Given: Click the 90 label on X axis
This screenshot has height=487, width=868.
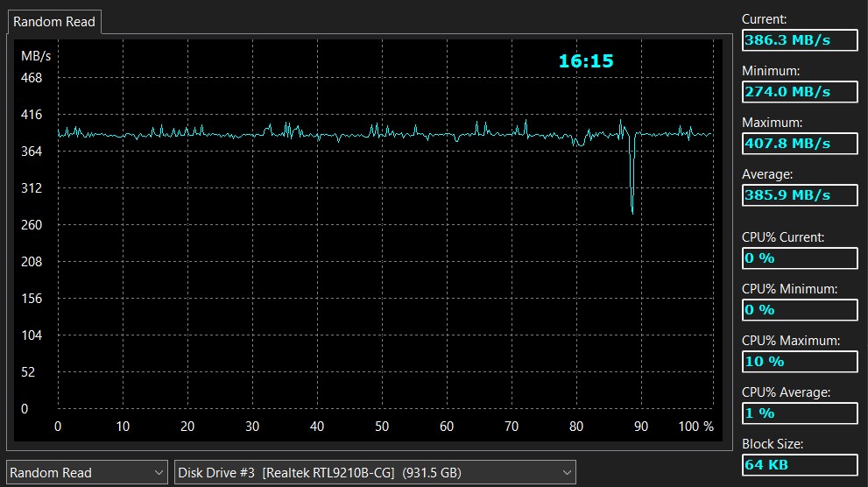Looking at the screenshot, I should (641, 427).
